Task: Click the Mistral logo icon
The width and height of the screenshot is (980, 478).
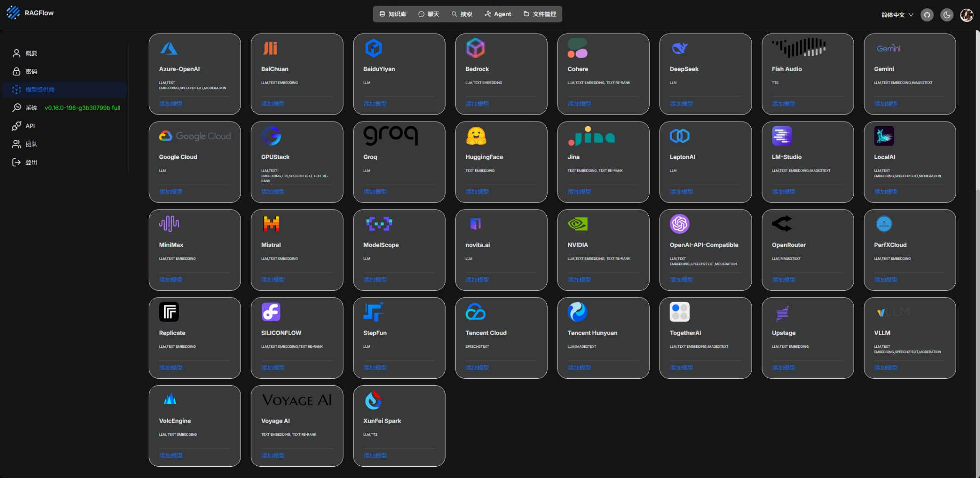Action: click(271, 224)
